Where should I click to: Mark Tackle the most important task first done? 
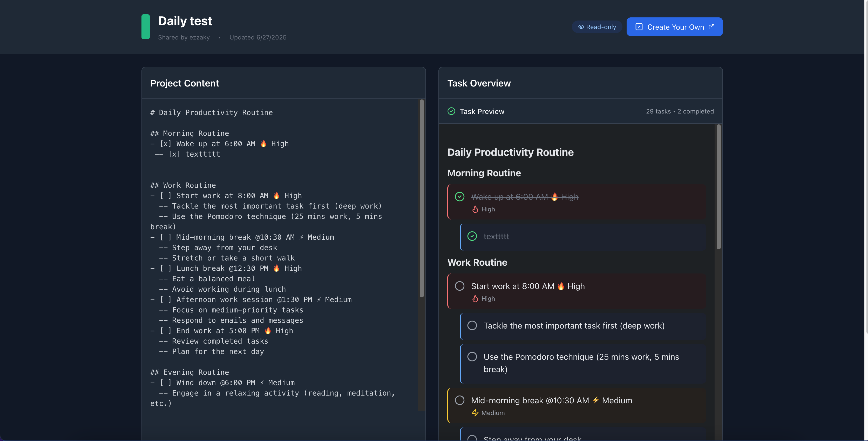[x=472, y=326]
